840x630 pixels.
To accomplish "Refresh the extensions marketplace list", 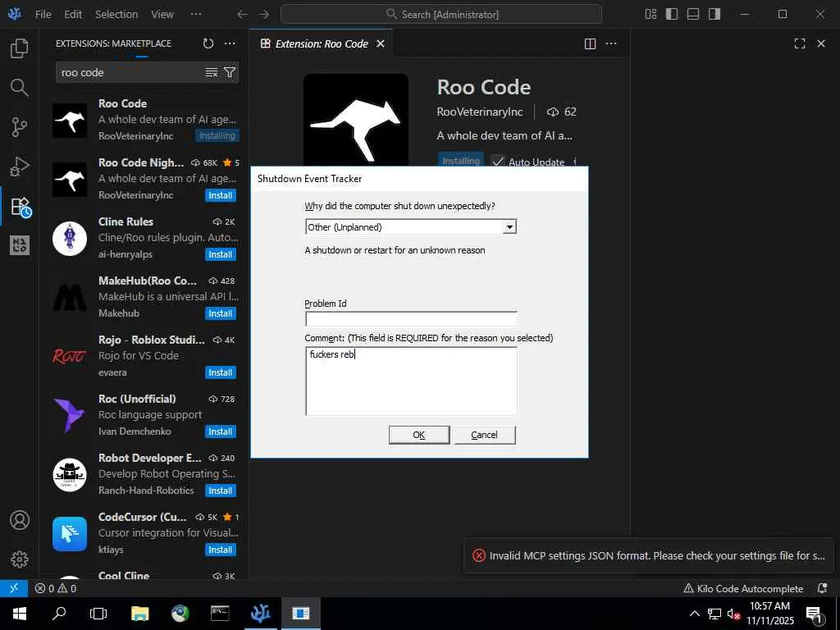I will click(208, 43).
